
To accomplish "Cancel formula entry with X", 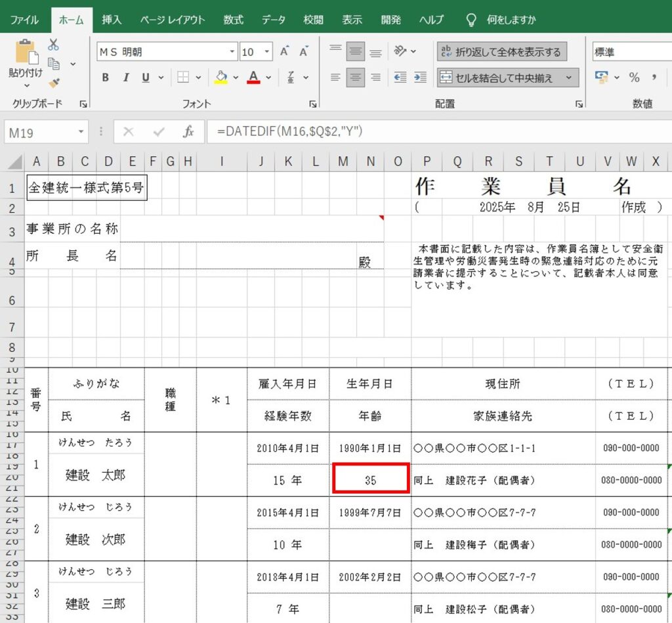I will 128,132.
